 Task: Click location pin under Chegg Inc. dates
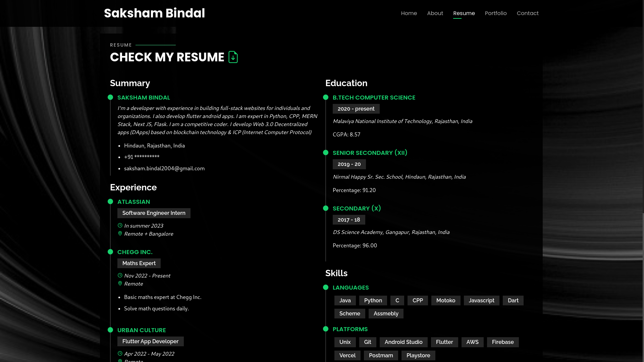point(120,284)
